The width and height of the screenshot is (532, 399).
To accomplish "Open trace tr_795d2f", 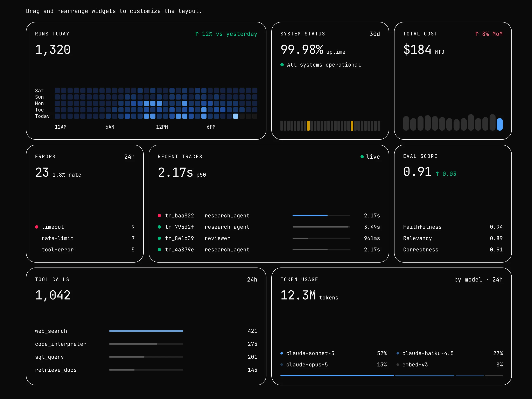I will pos(269,227).
